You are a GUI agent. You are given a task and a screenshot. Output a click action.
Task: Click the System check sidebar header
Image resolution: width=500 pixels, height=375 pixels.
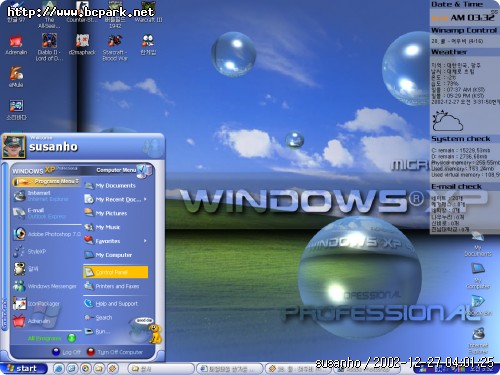tap(461, 139)
